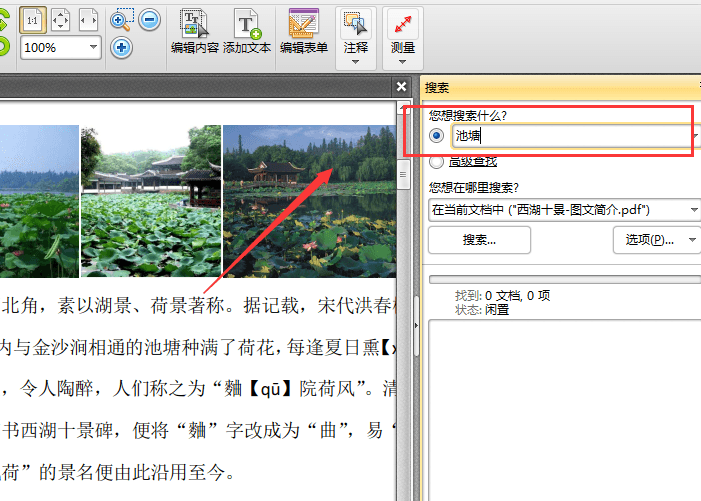Click the 选项(P)... options button
The height and width of the screenshot is (501, 701).
coord(655,240)
